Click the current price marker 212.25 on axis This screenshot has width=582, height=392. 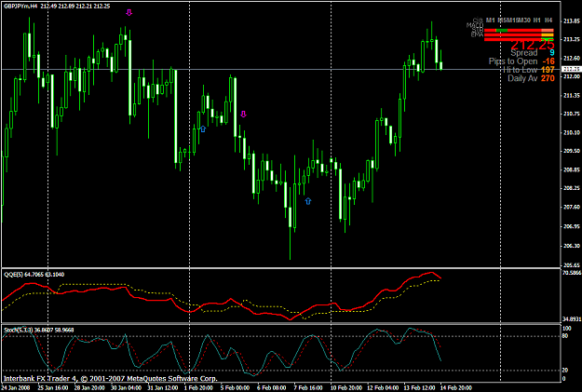pos(571,69)
